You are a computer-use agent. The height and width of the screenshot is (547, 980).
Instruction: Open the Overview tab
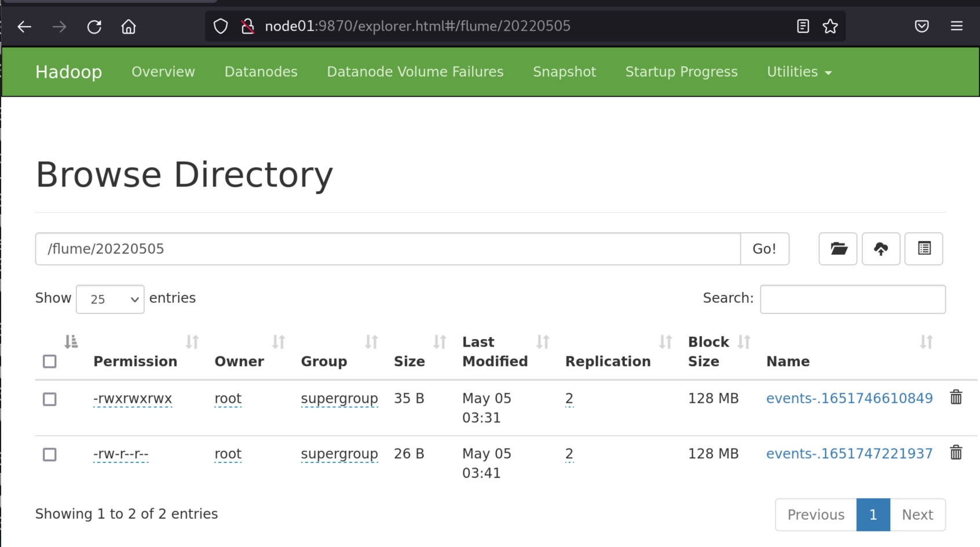pos(163,72)
